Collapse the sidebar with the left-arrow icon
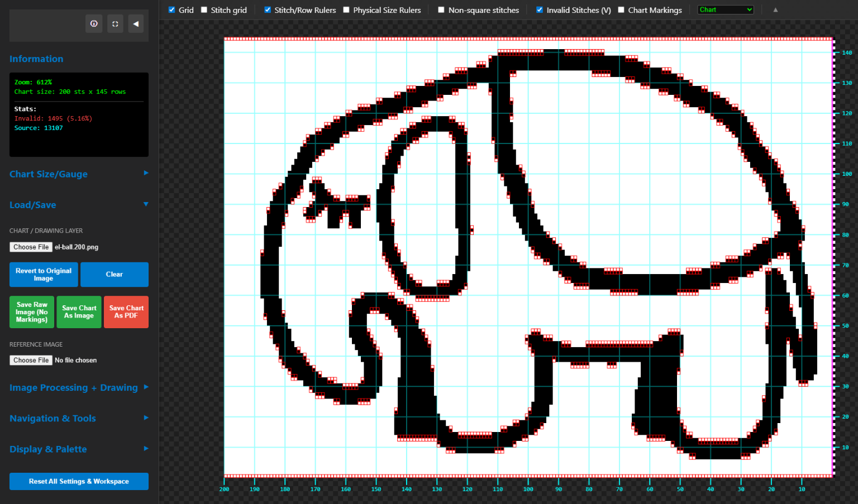858x504 pixels. [136, 24]
